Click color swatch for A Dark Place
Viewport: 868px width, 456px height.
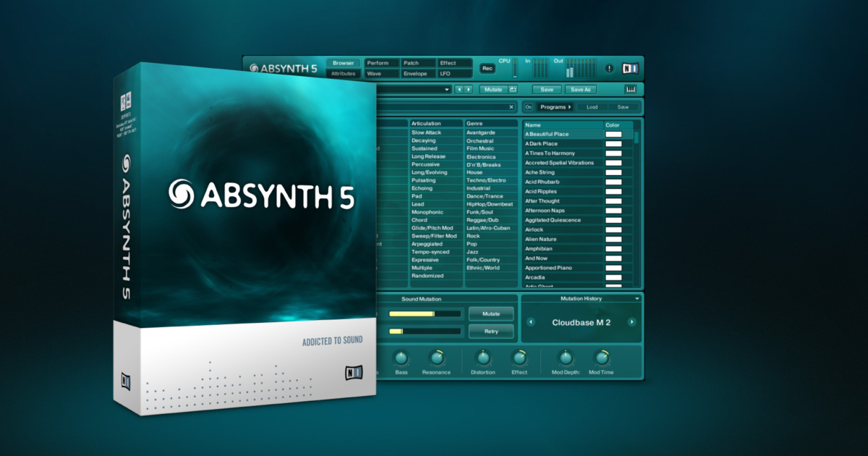[x=613, y=144]
